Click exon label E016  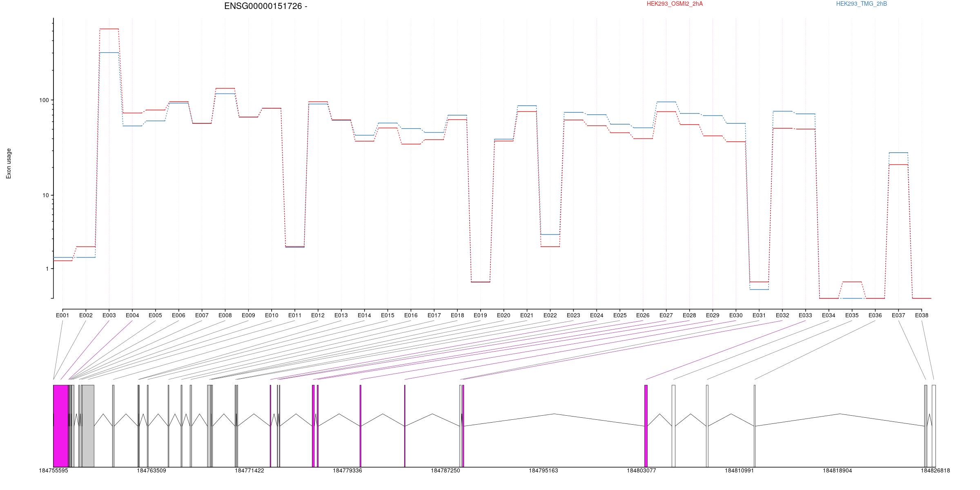pos(411,315)
